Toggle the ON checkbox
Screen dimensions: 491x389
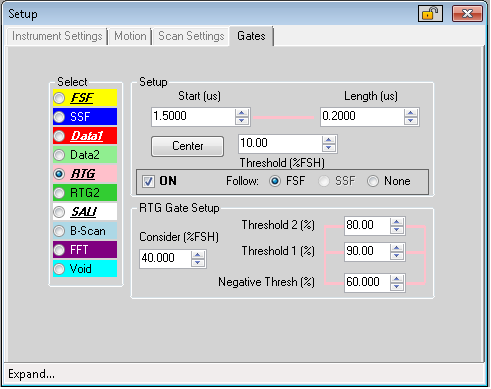[x=148, y=181]
